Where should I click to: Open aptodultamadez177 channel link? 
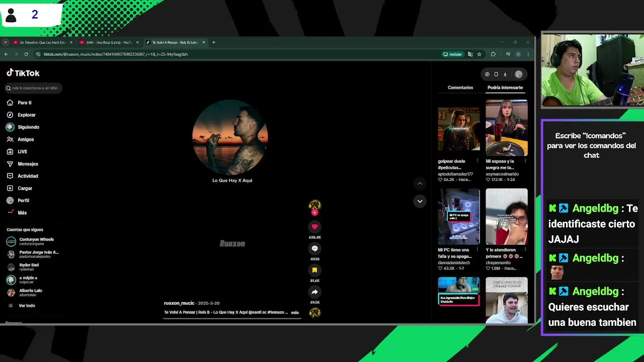(x=455, y=174)
